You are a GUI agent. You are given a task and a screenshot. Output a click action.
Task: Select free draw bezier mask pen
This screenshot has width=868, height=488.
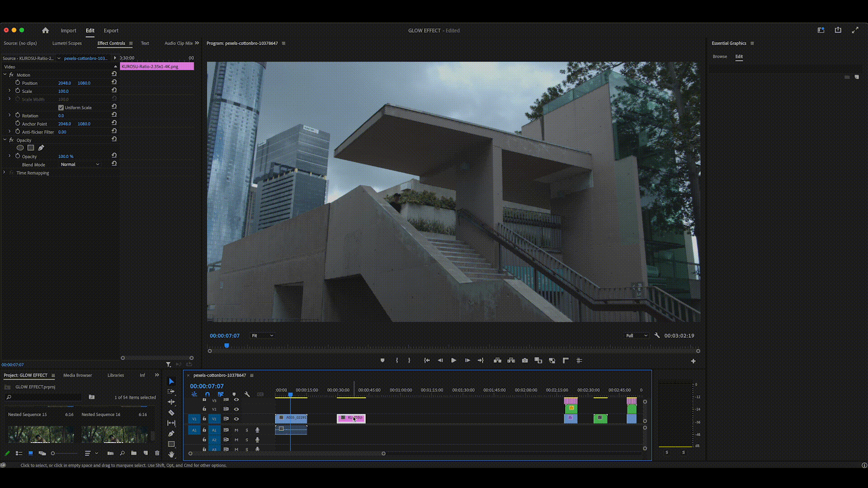(41, 148)
